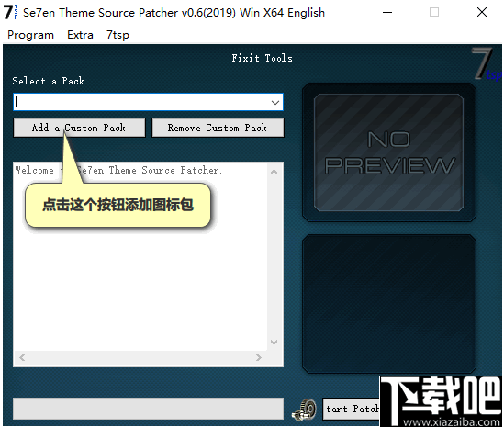Open the Program menu
The image size is (504, 427).
pyautogui.click(x=30, y=35)
